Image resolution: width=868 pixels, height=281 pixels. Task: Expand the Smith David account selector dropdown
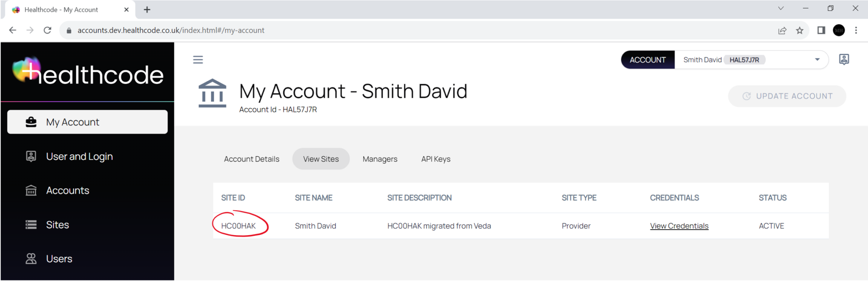[x=817, y=59]
